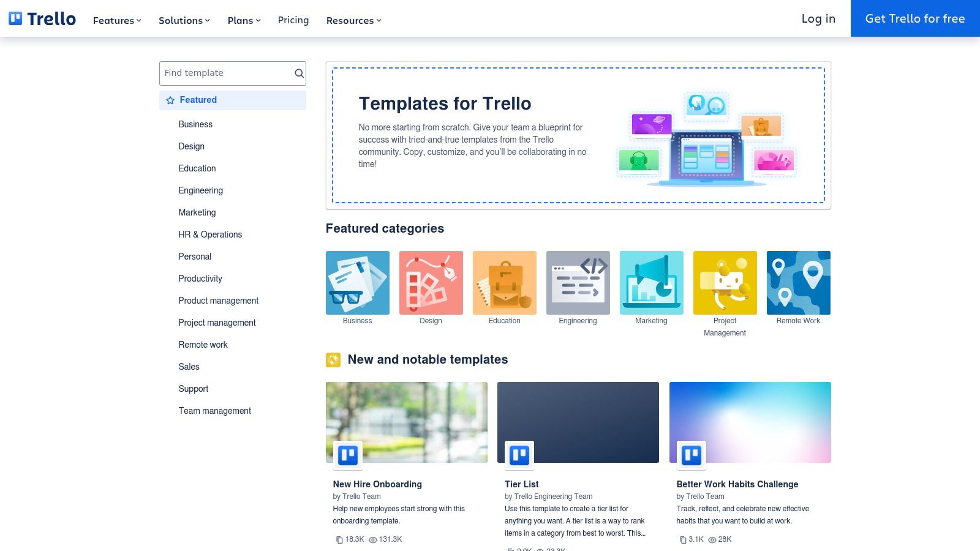Image resolution: width=980 pixels, height=551 pixels.
Task: Open Better Work Habits gradient cover image
Action: pos(750,422)
